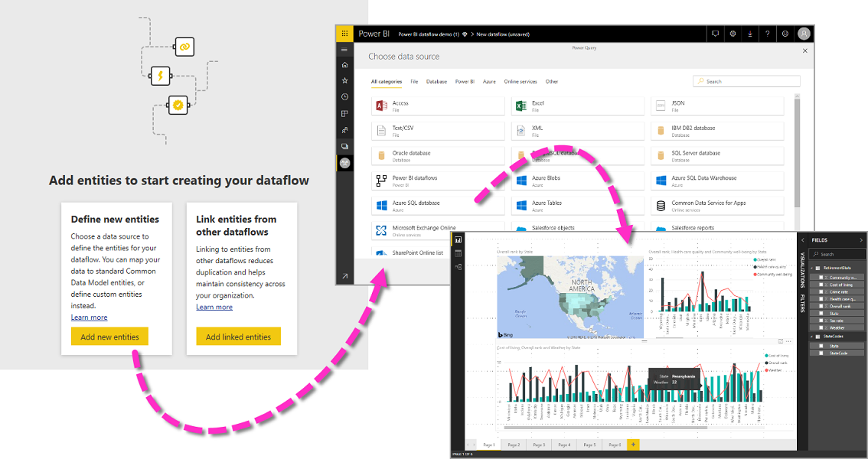
Task: Open Shared with me sidebar icon
Action: (344, 130)
